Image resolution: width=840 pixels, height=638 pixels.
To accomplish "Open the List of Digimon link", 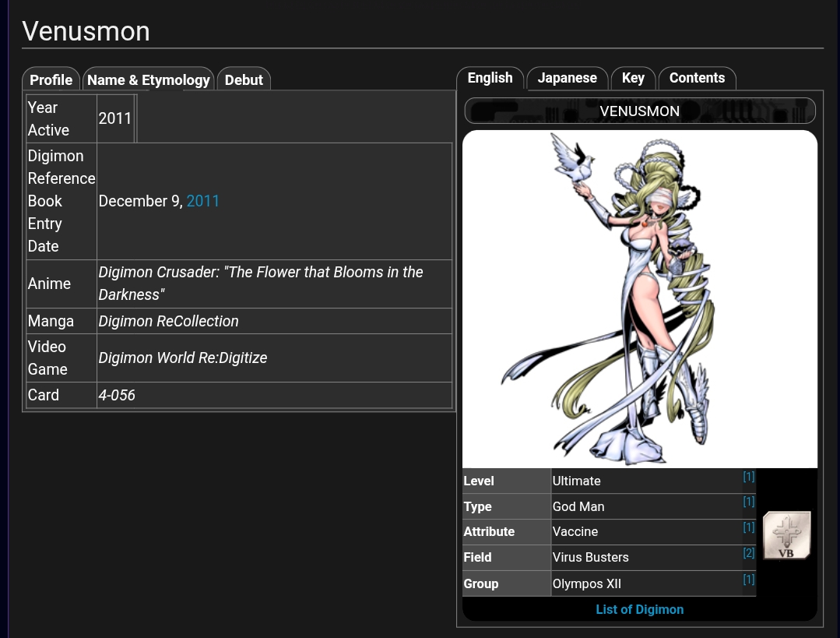I will point(640,610).
